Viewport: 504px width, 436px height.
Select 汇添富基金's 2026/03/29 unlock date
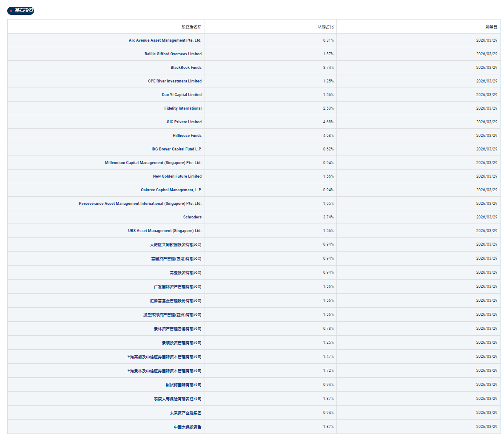coord(487,300)
